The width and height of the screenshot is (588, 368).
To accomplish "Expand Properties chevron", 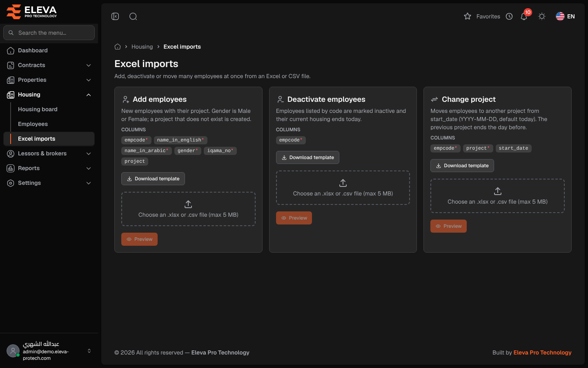I will 89,80.
